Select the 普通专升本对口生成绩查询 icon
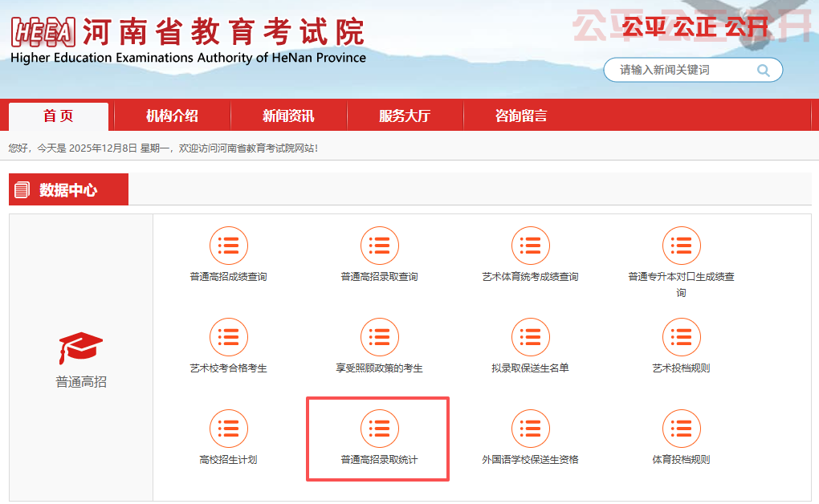Viewport: 819px width, 504px height. click(x=682, y=246)
